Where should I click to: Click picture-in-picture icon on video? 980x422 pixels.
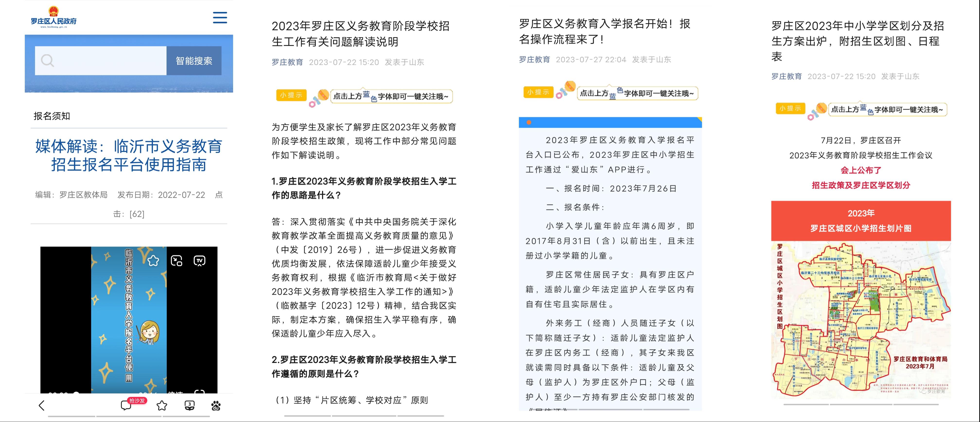176,261
